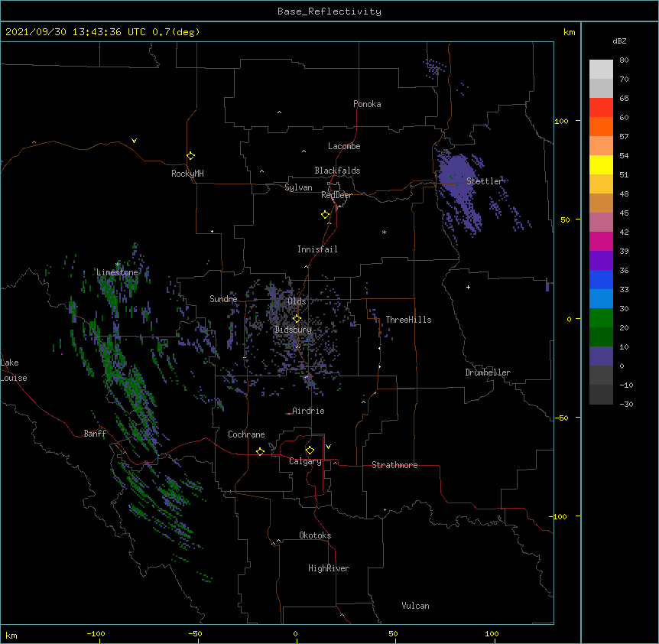Viewport: 659px width, 644px height.
Task: Select the Airdrie label
Action: 309,411
